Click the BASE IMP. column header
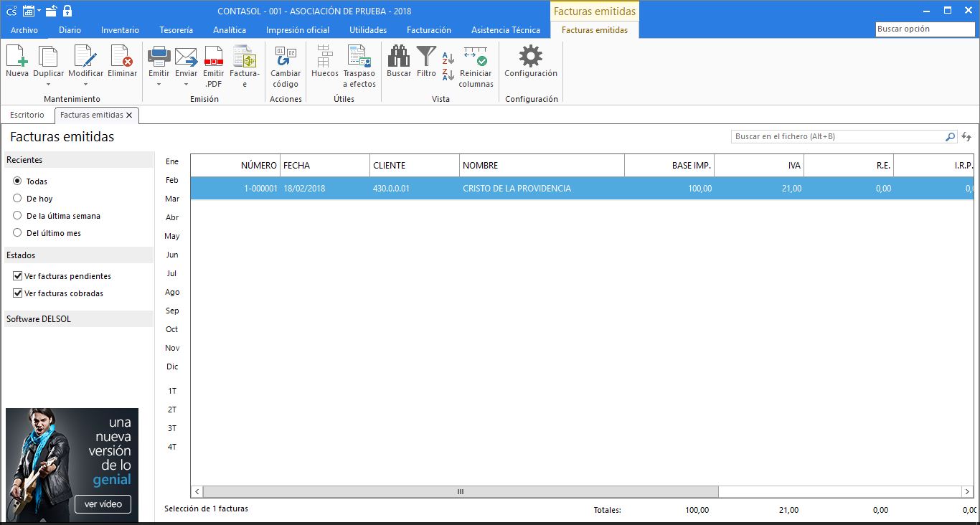Viewport: 980px width, 525px height. click(669, 166)
